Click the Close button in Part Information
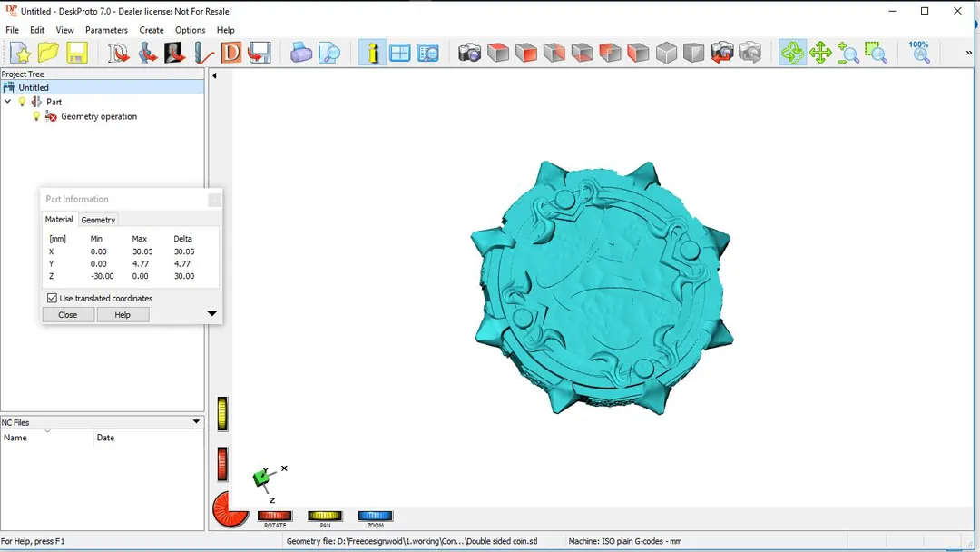The height and width of the screenshot is (552, 980). tap(68, 314)
